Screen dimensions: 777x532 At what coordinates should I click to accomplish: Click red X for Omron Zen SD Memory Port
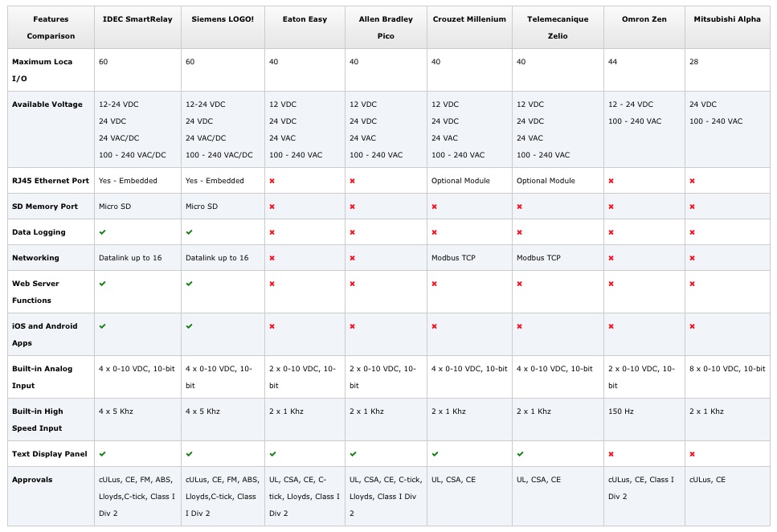coord(611,207)
